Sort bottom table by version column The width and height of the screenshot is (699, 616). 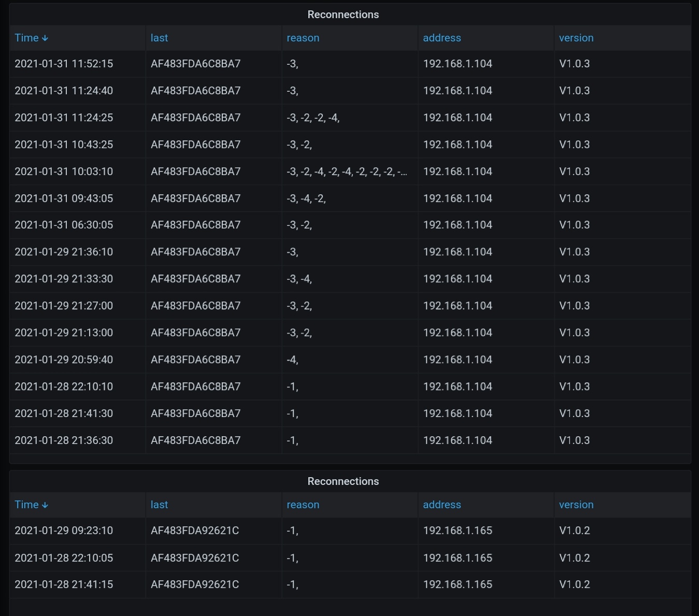576,505
